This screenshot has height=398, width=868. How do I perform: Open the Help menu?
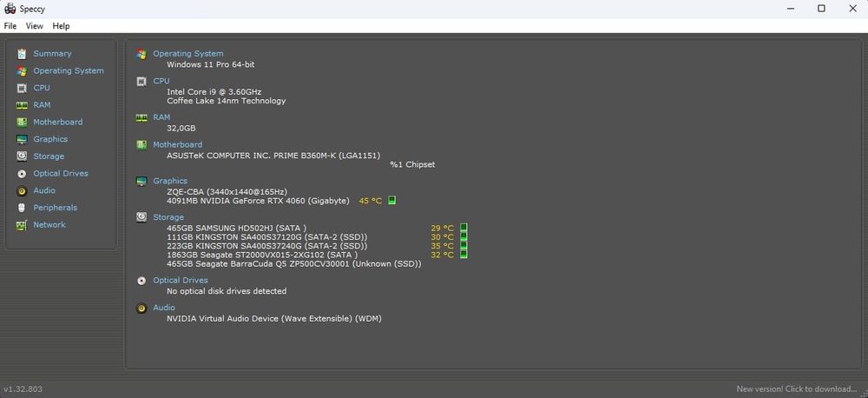(61, 26)
